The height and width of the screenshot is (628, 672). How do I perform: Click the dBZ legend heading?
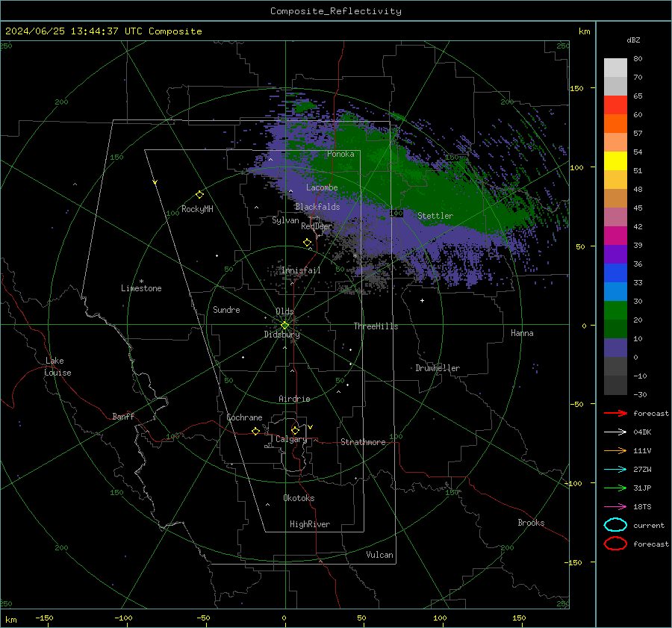point(633,40)
